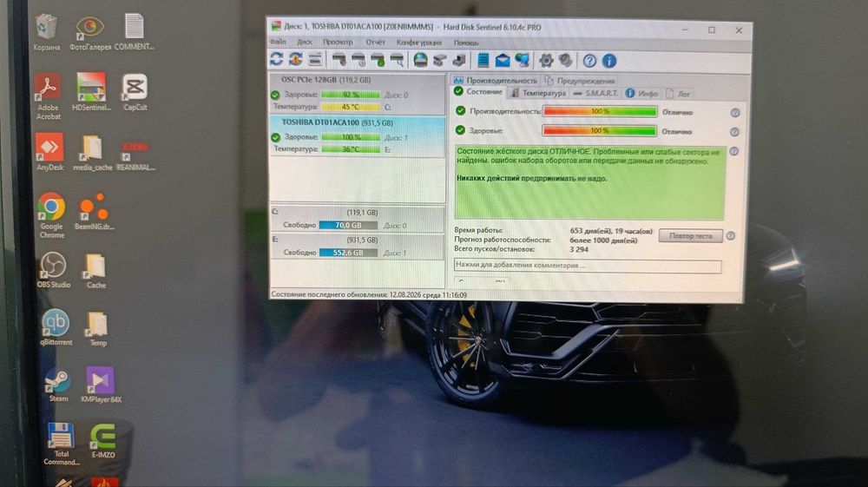868x487 pixels.
Task: Click the blue envelope e-mail icon
Action: (502, 60)
